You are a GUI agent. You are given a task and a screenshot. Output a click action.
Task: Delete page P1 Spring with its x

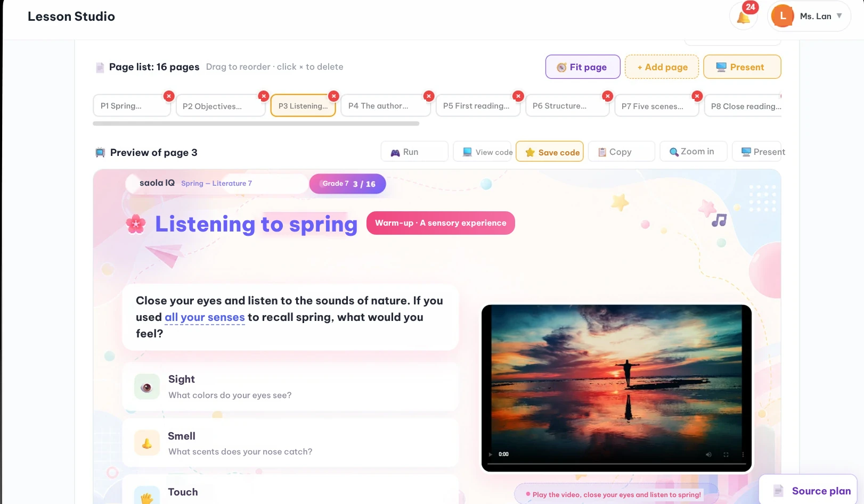(169, 96)
